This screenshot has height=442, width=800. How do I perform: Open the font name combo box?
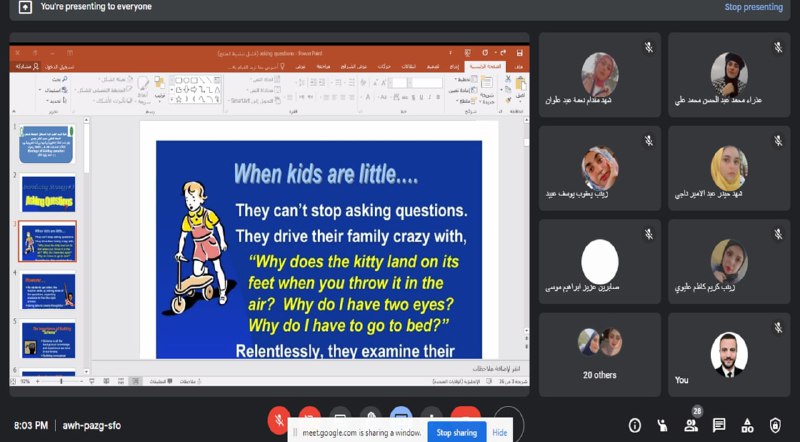pos(428,82)
